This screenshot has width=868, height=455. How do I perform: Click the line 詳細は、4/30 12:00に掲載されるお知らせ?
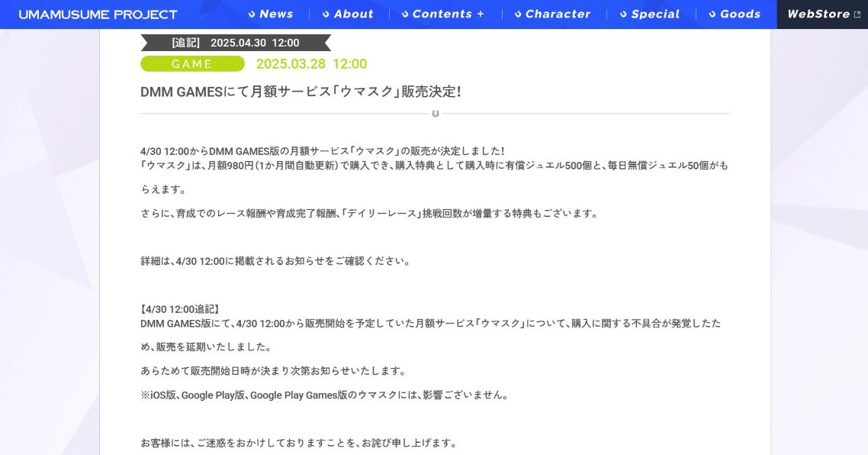[275, 261]
